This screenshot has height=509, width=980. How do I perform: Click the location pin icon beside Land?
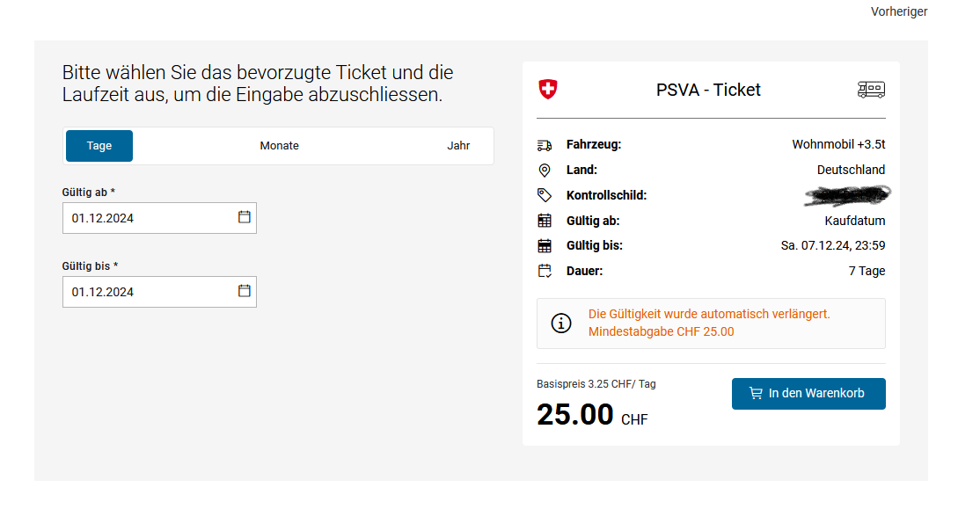545,170
